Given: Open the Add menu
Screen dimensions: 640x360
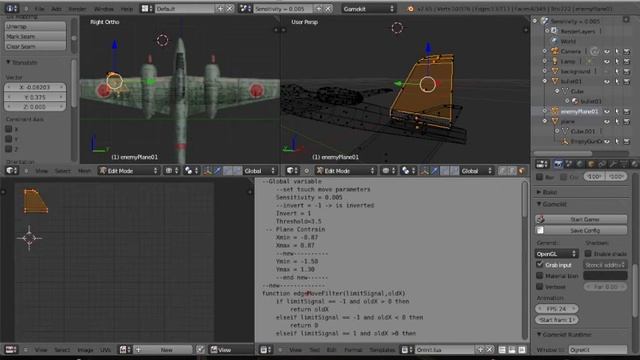Looking at the screenshot, I should [56, 9].
